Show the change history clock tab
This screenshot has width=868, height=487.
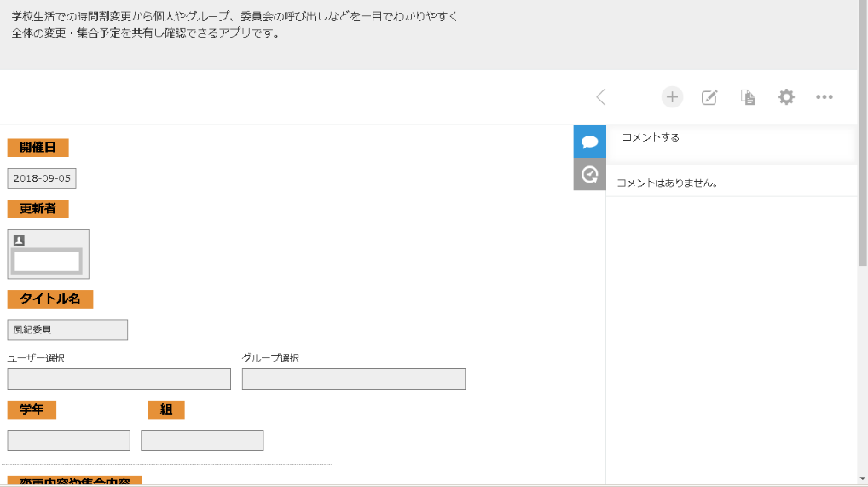click(589, 175)
